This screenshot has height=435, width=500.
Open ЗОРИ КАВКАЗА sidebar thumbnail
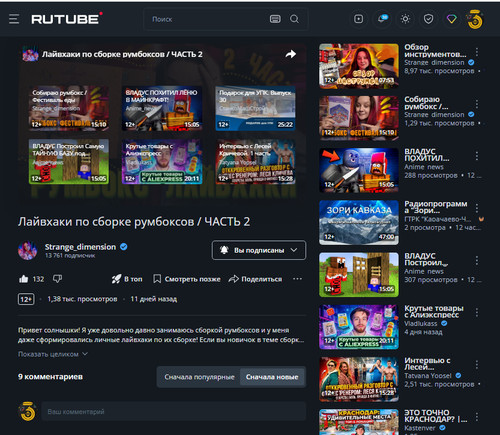[359, 222]
